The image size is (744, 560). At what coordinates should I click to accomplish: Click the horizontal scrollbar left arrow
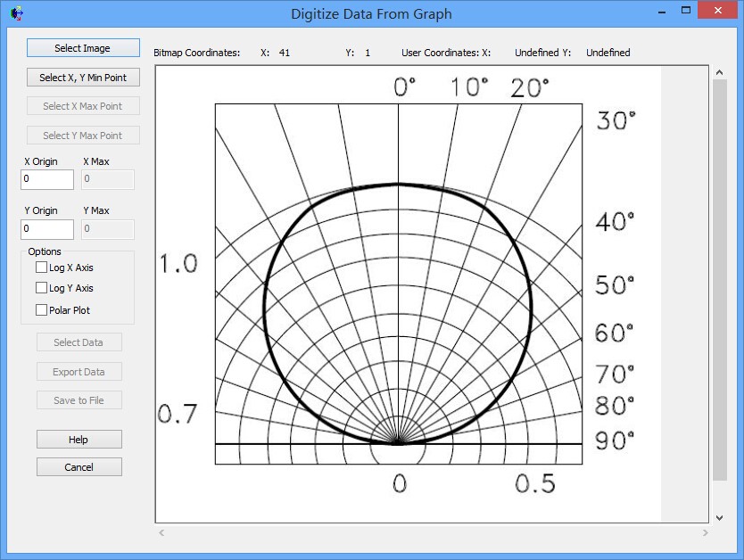(161, 532)
